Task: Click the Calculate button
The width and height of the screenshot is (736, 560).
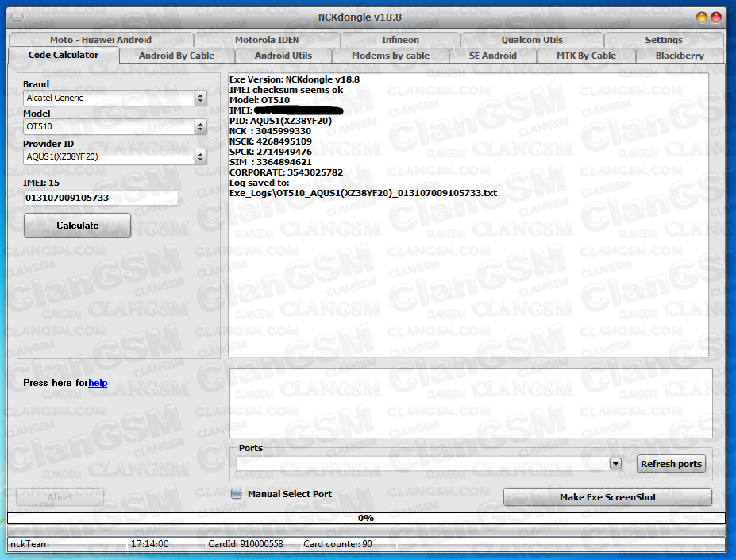Action: (78, 225)
